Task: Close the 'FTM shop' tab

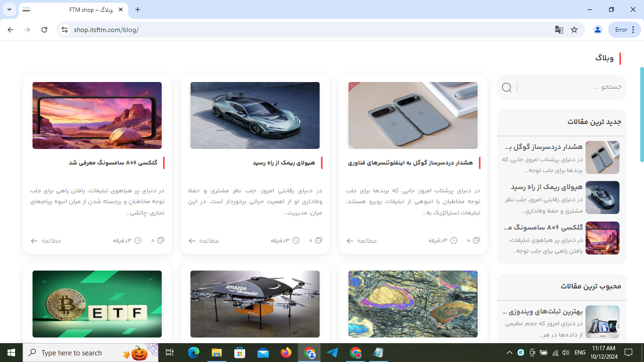Action: pyautogui.click(x=121, y=9)
